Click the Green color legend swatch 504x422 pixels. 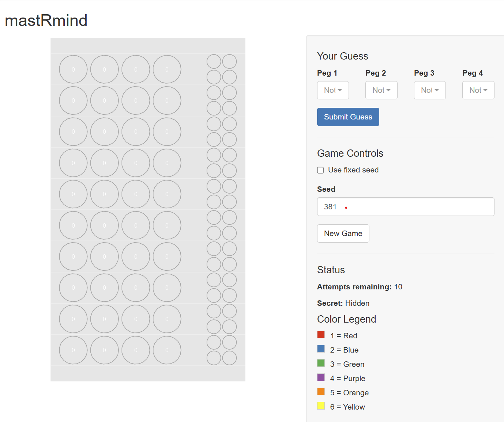(321, 363)
